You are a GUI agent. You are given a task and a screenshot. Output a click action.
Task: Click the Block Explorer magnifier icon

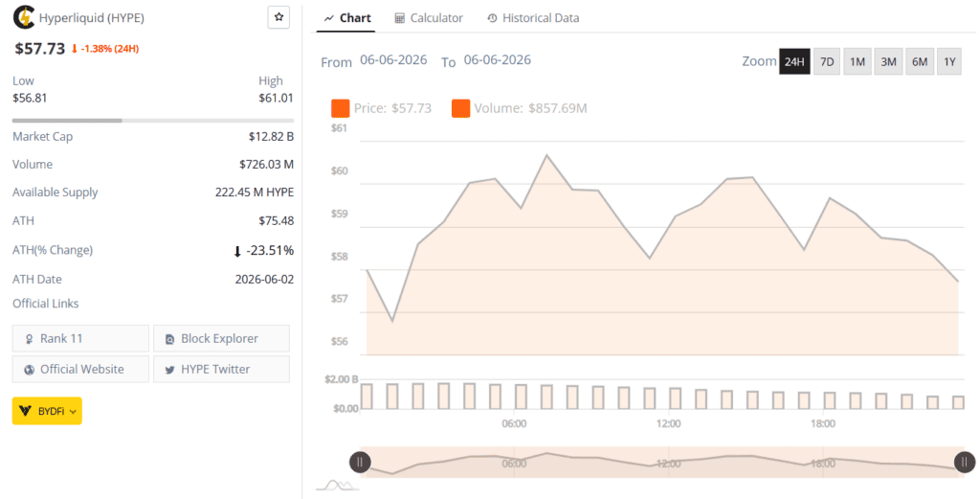coord(169,339)
